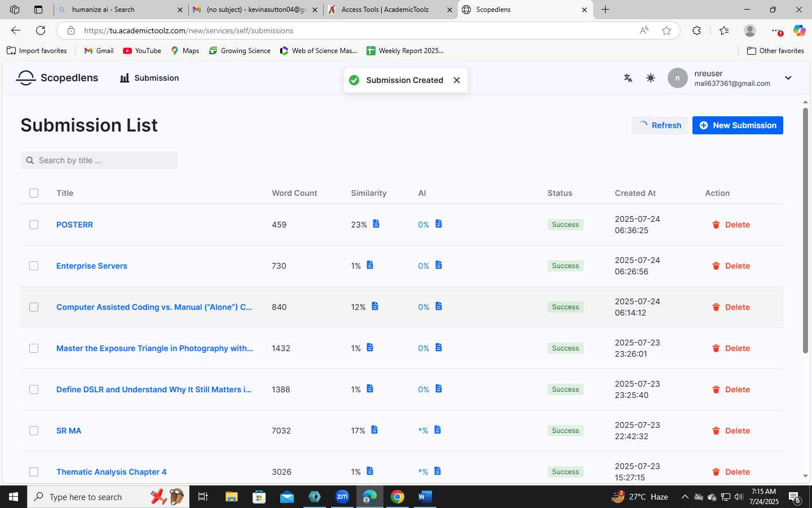Open AI report icon for POSTERR
812x508 pixels.
coord(439,224)
